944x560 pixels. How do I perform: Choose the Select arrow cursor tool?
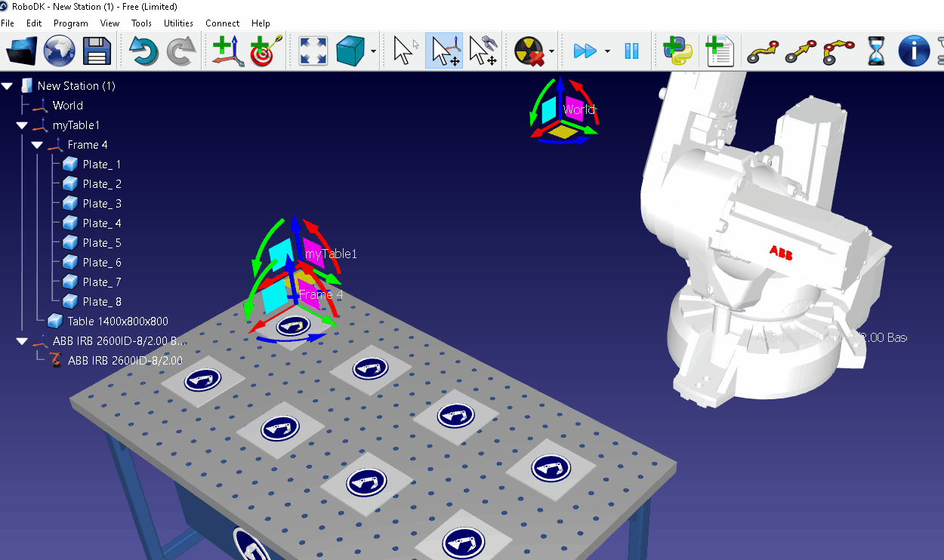[x=406, y=51]
